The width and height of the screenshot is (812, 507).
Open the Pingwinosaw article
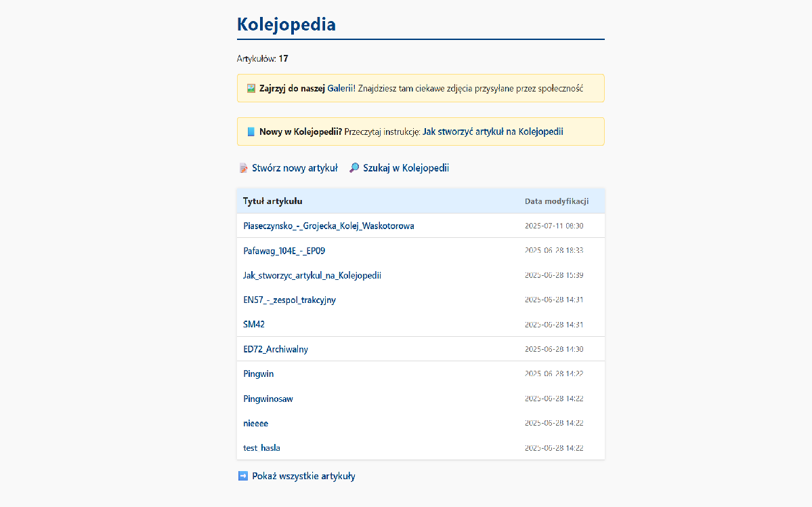coord(268,399)
